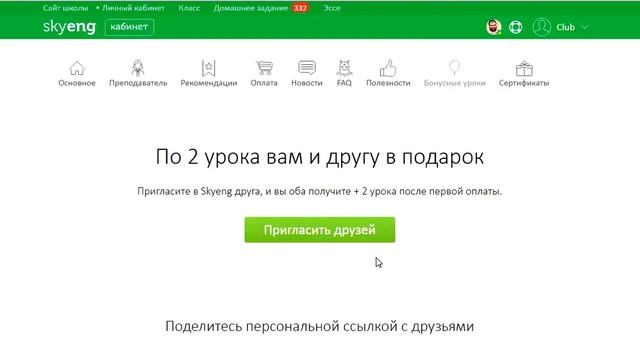This screenshot has height=360, width=640.
Task: Click the user profile silhouette icon
Action: pos(542,27)
